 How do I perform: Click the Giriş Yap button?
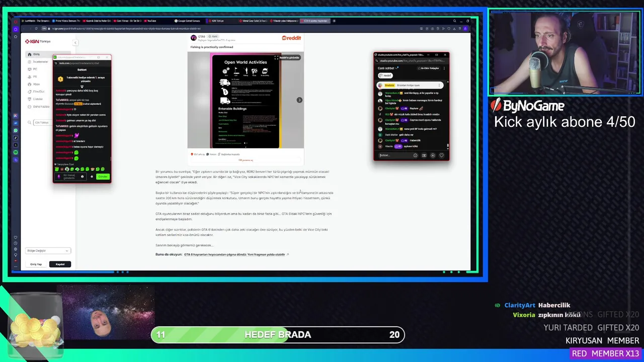(x=36, y=264)
